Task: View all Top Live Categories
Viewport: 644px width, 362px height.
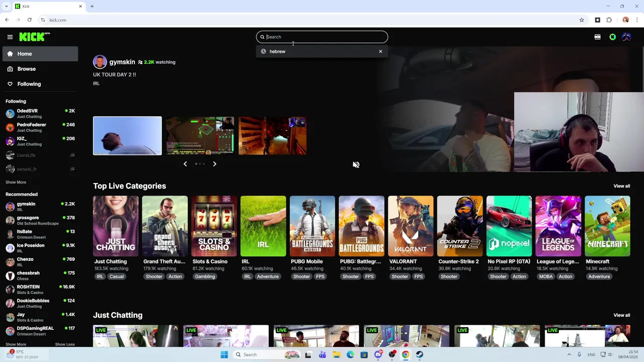Action: 621,186
